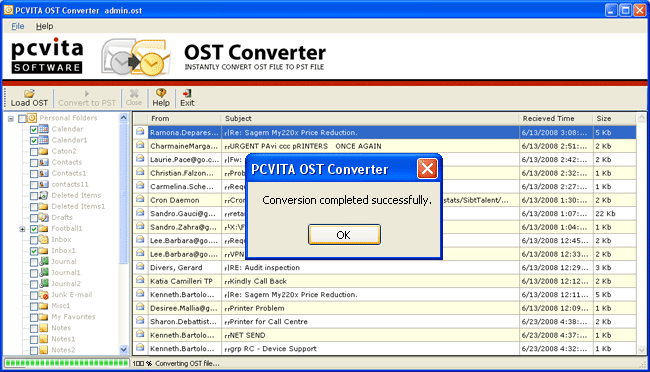Click mail icon of Desiree.Mallia row
Viewport: 650px width, 372px height.
(x=140, y=307)
